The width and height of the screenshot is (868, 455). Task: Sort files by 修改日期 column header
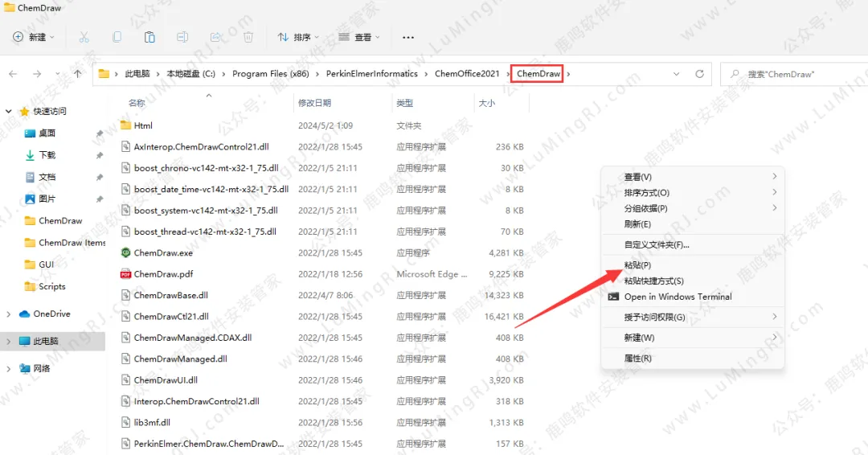314,103
